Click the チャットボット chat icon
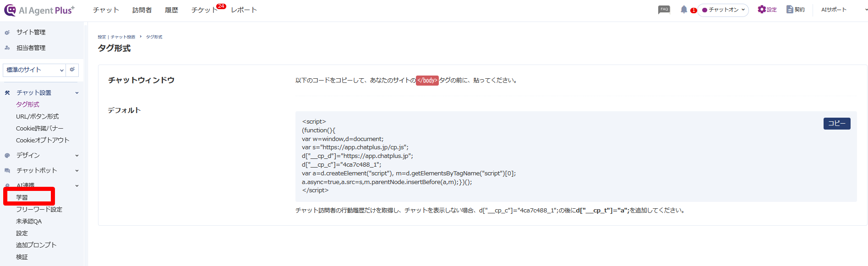 7,171
